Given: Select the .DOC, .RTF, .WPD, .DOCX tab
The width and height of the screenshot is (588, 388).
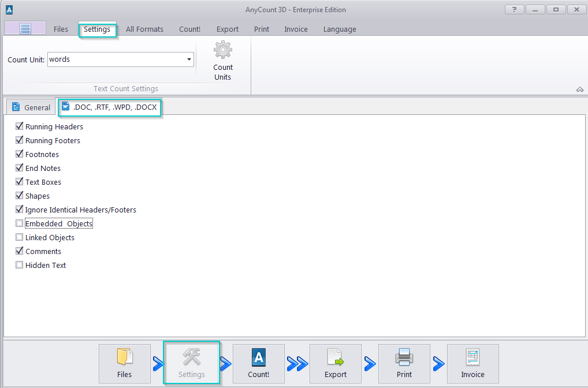Looking at the screenshot, I should 110,107.
